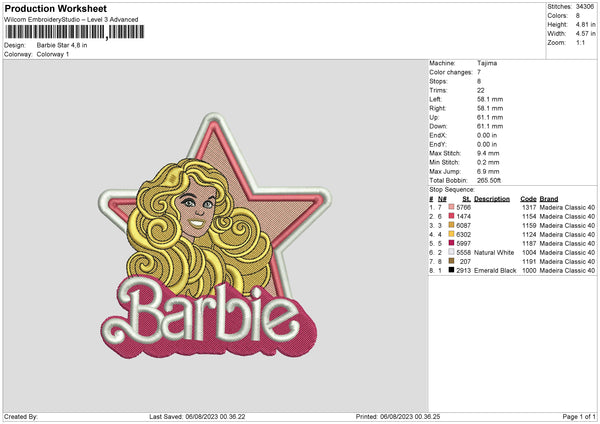Click the 'Code' column header

tap(528, 199)
